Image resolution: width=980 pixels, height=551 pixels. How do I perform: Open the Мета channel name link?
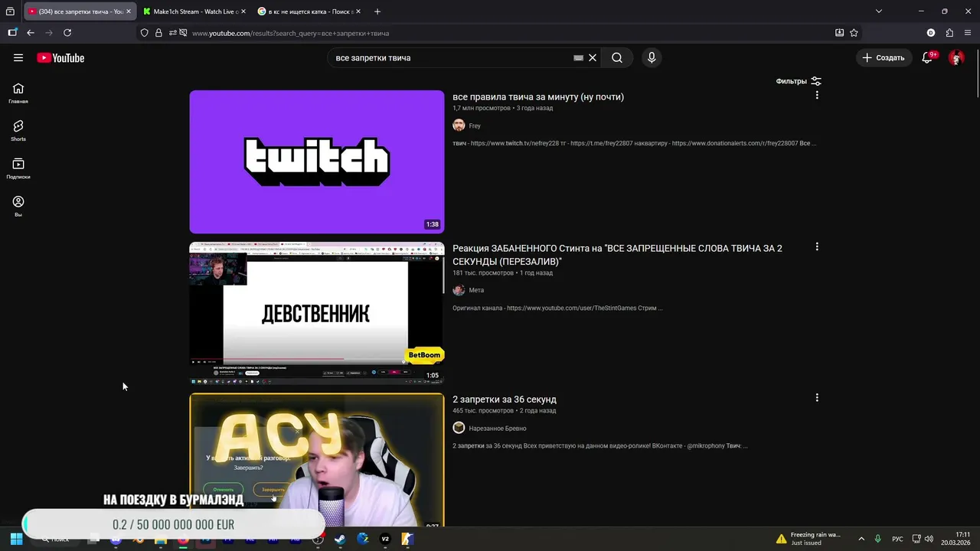(x=476, y=290)
